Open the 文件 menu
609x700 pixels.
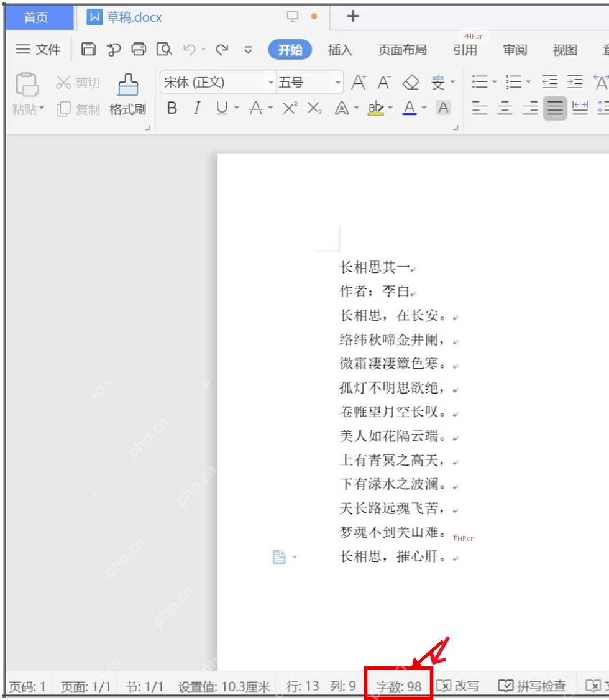tap(38, 49)
